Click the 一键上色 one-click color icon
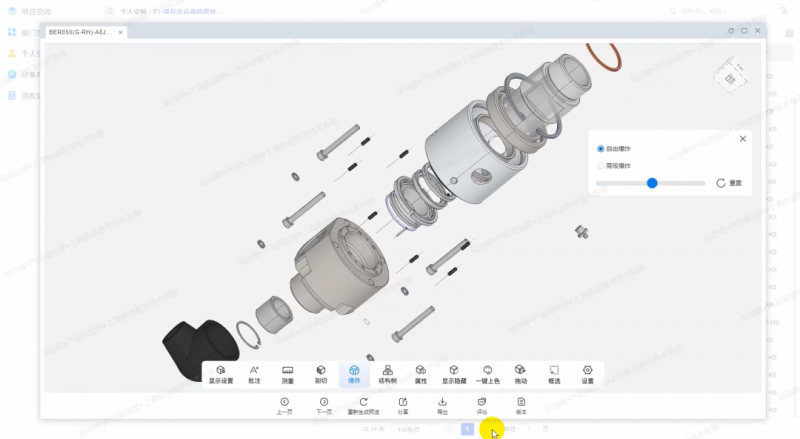The image size is (800, 439). click(x=488, y=373)
